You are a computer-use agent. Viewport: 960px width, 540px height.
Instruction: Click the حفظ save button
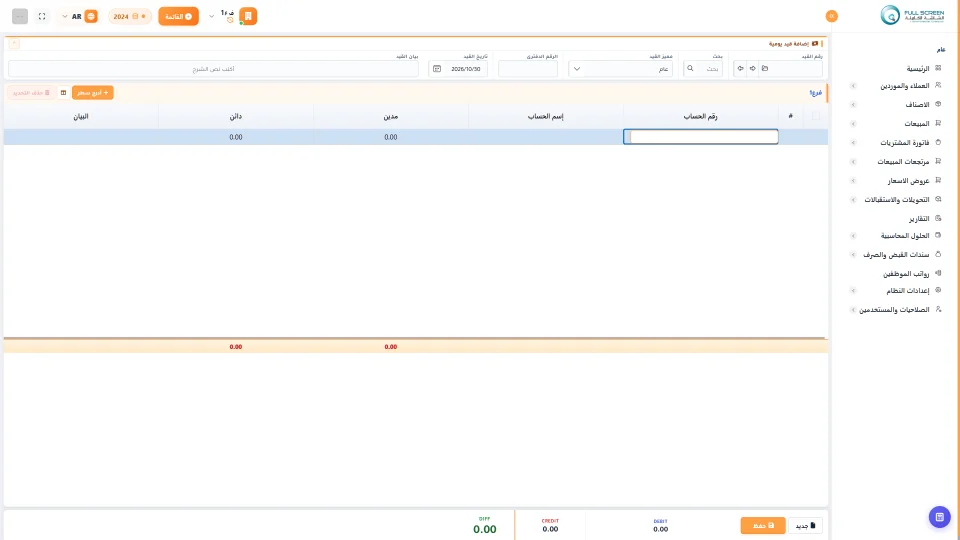pos(763,525)
